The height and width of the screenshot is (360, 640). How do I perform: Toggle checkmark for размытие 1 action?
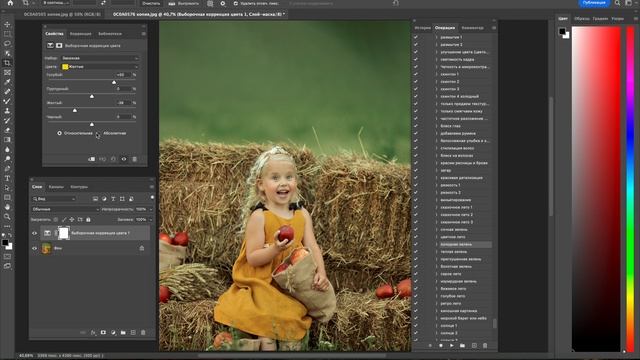[x=416, y=37]
